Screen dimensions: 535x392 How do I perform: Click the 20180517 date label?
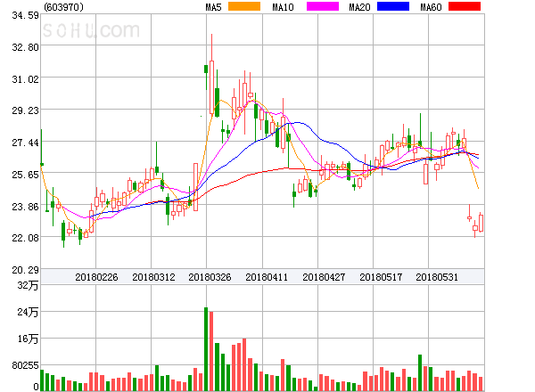click(381, 277)
